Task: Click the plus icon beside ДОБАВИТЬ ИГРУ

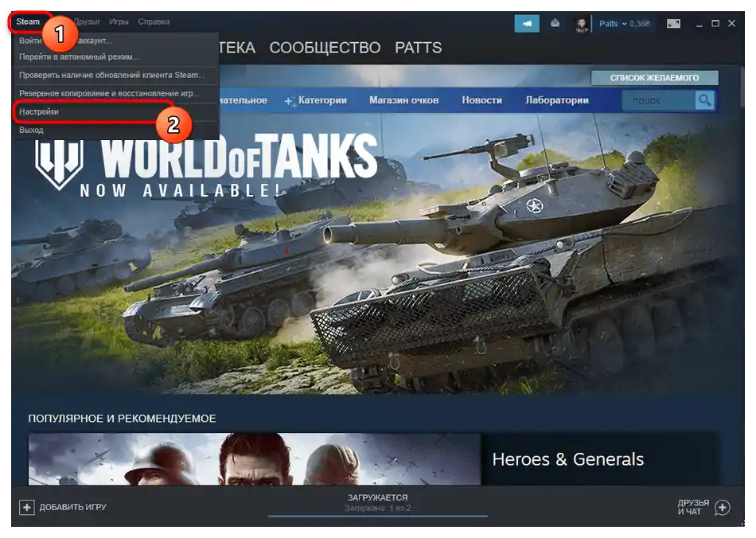Action: (x=27, y=507)
